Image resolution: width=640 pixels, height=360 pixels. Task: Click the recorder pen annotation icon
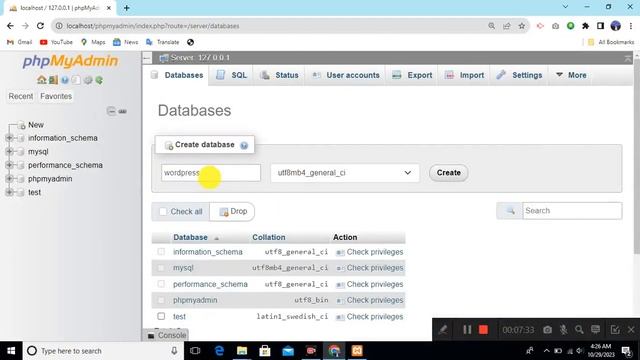[443, 329]
